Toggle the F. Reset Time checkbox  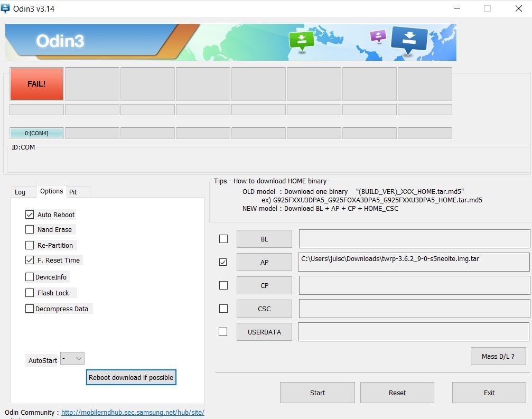click(30, 260)
